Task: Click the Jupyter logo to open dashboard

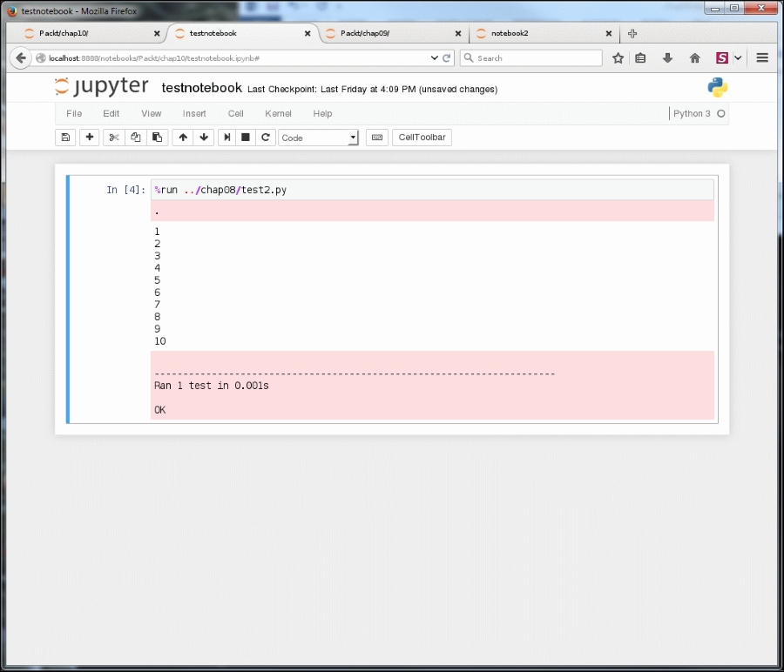Action: click(101, 87)
